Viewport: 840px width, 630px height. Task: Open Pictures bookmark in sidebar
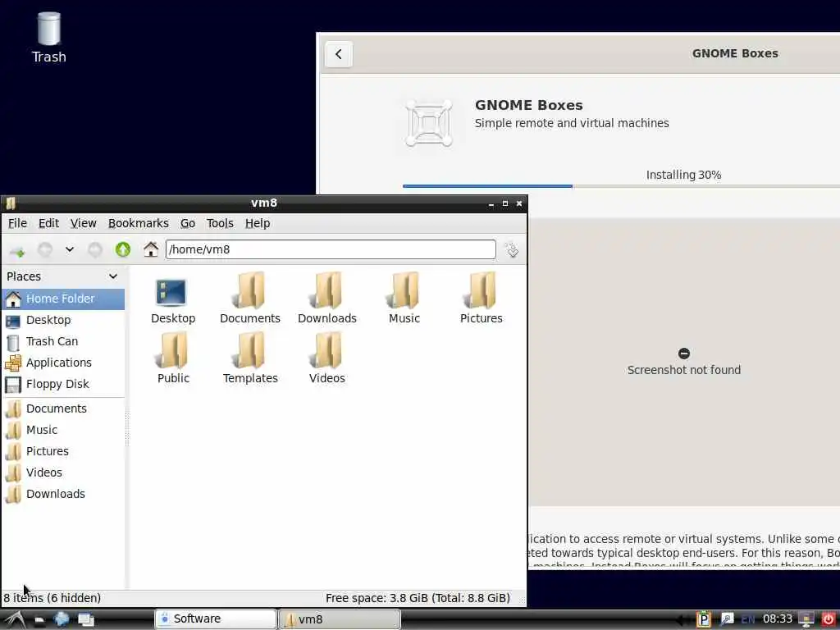(x=63, y=452)
